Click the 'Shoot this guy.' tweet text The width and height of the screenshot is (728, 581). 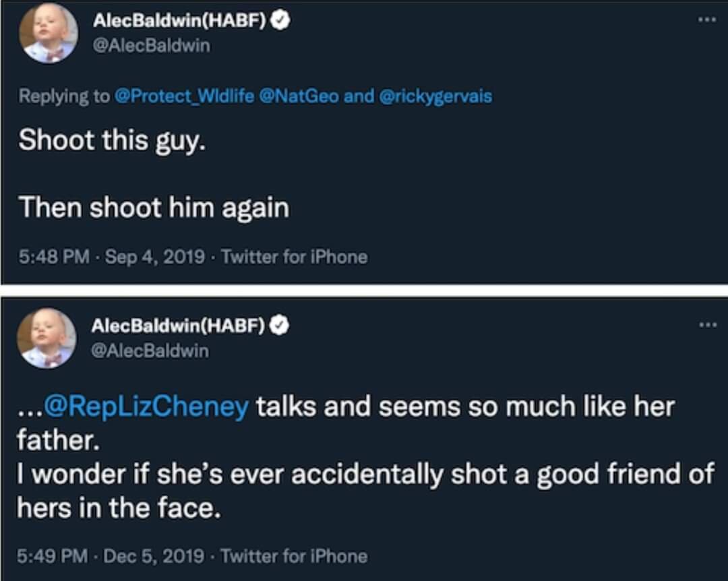111,140
